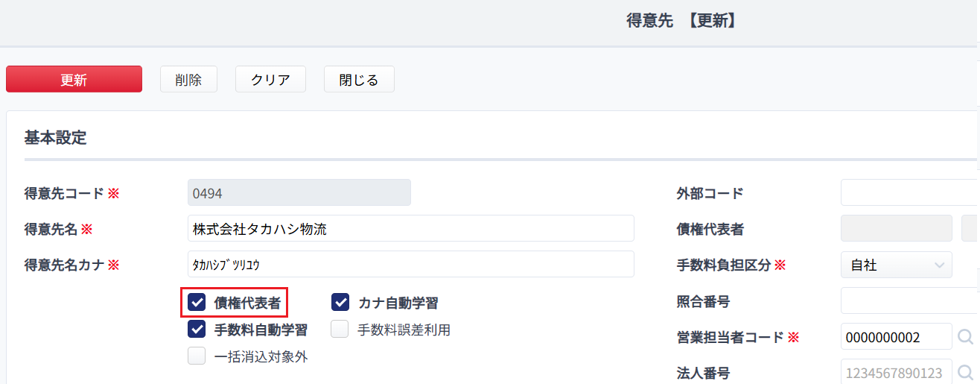Click the 閉じる button
Viewport: 980px width, 384px height.
click(x=359, y=79)
